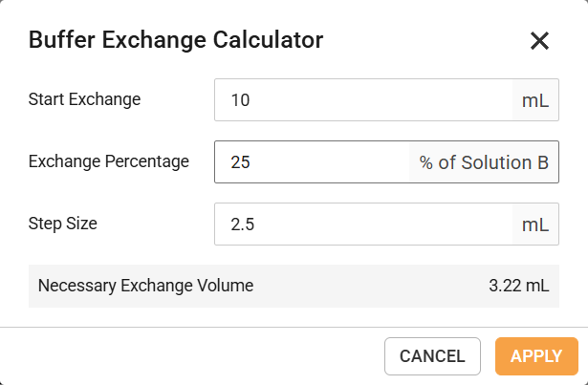Click the value 10 in Start Exchange

pos(240,100)
